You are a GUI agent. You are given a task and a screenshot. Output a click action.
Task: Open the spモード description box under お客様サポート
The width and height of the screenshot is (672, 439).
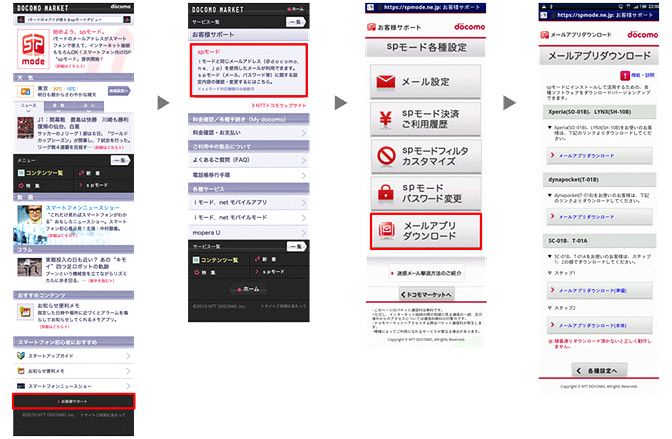click(x=249, y=70)
